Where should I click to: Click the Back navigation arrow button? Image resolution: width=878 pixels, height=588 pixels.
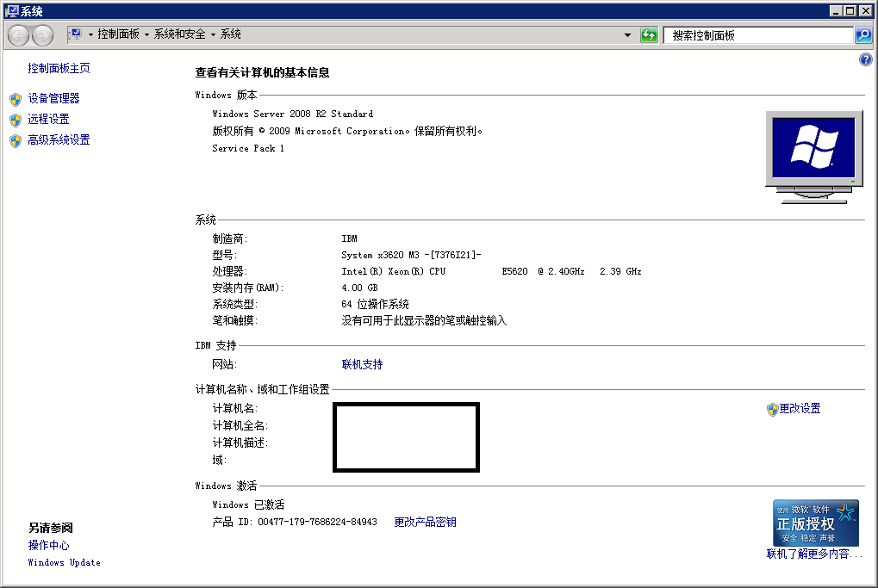tap(19, 35)
